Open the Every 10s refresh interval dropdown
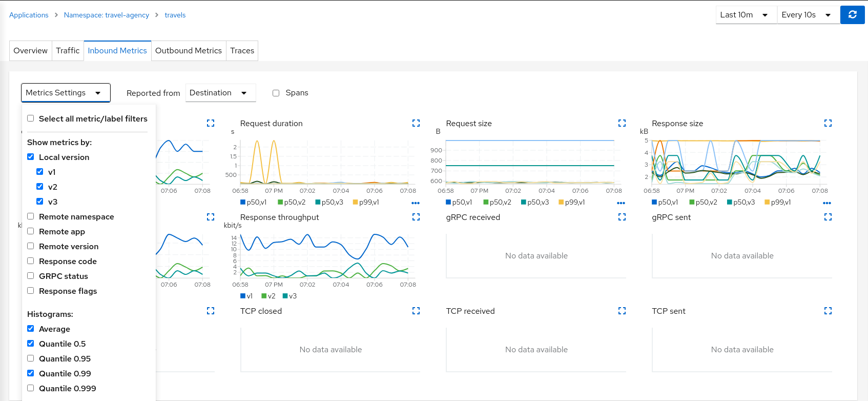868x401 pixels. click(x=808, y=15)
